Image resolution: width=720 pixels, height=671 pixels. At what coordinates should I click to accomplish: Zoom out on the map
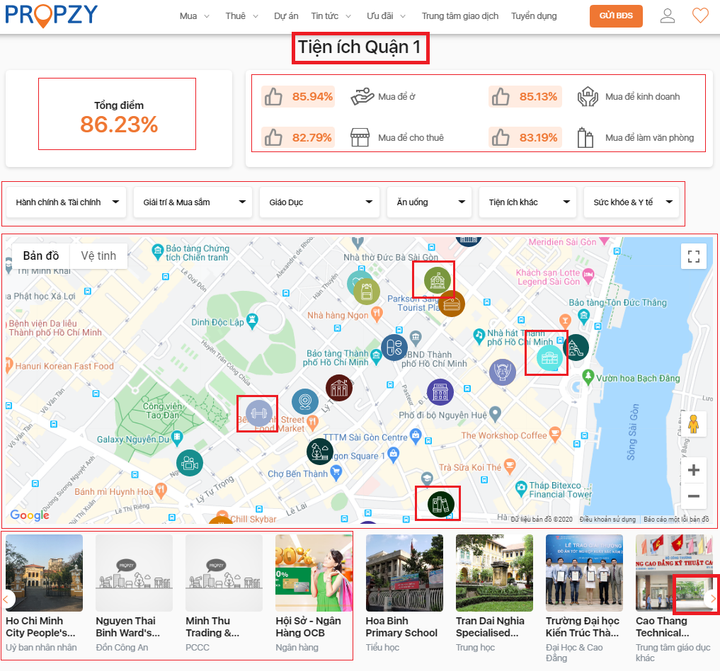tap(693, 496)
